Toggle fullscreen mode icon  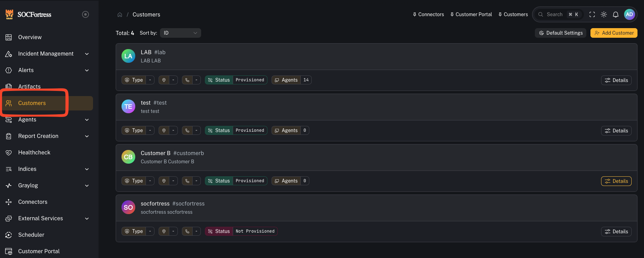click(x=592, y=14)
